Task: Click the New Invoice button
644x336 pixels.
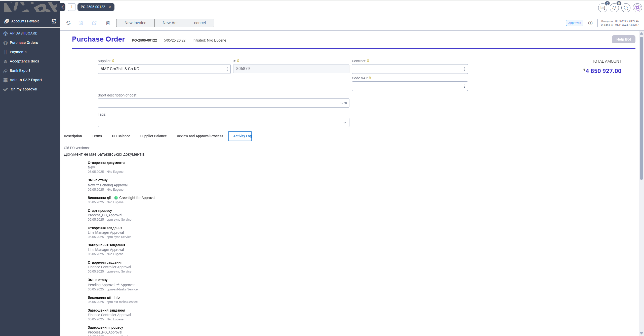Action: coord(135,23)
